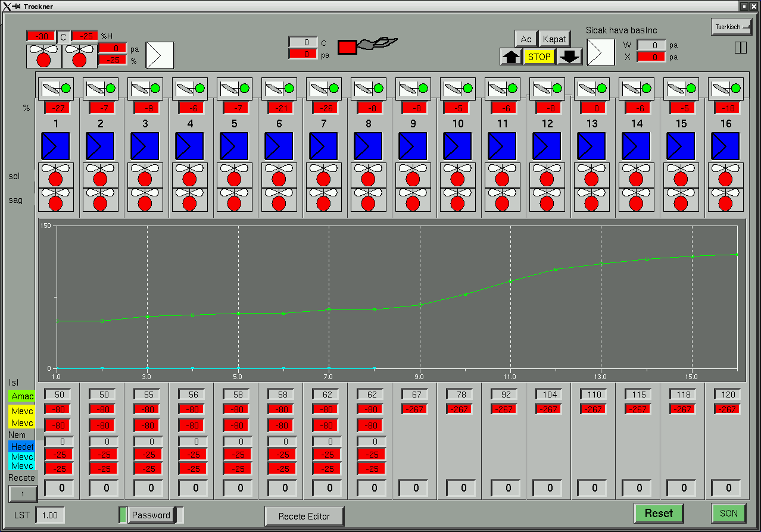Viewport: 761px width, 532px height.
Task: Open the Recete number selector showing 1
Action: tap(23, 494)
